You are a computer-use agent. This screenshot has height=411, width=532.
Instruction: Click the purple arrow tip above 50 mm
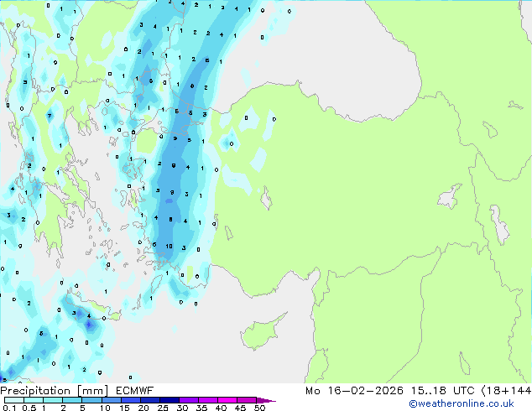[266, 400]
